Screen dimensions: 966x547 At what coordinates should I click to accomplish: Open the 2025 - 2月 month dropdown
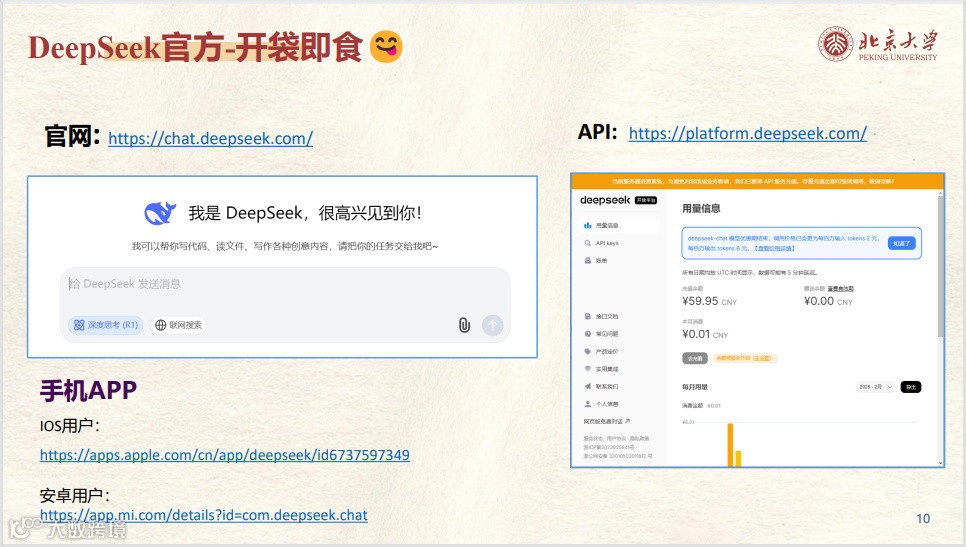pyautogui.click(x=875, y=387)
